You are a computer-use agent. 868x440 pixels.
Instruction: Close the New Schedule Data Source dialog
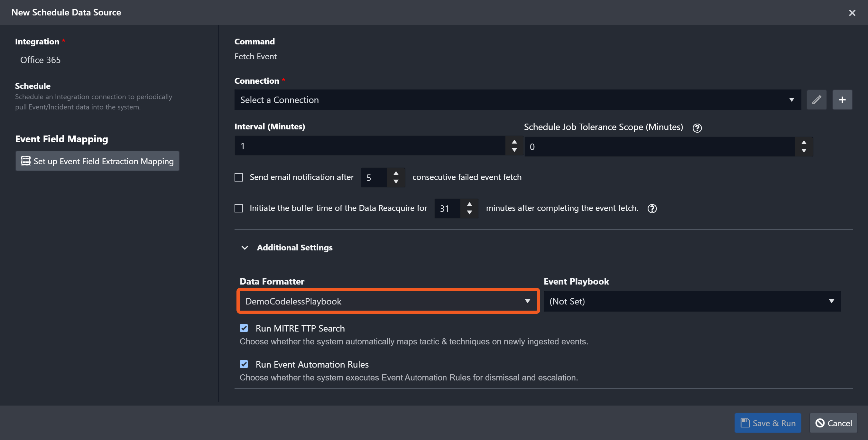852,13
